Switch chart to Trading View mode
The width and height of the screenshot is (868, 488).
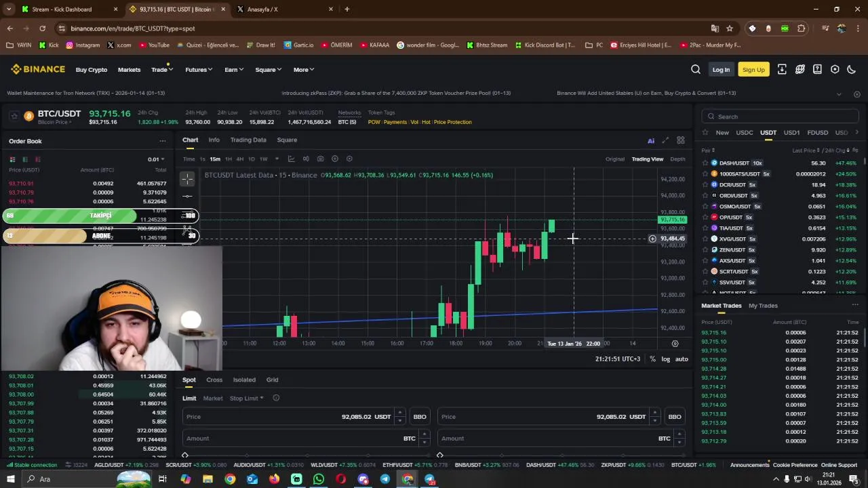(648, 159)
